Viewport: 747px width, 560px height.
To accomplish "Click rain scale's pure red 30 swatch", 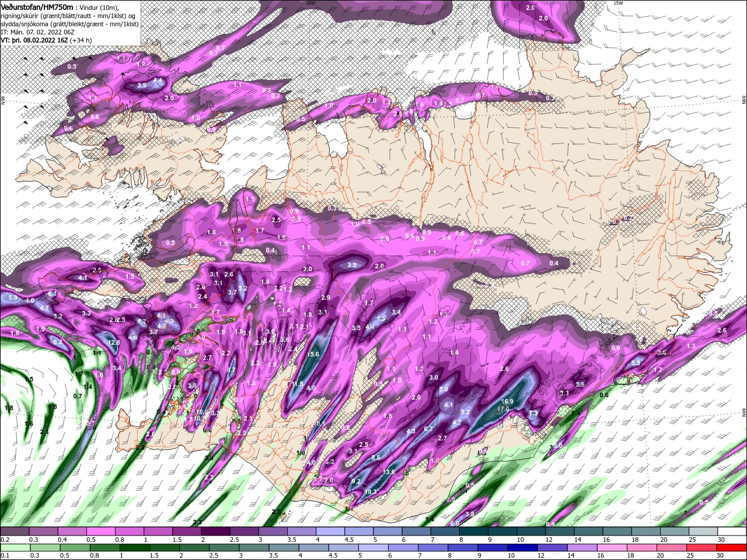I will pos(732,548).
